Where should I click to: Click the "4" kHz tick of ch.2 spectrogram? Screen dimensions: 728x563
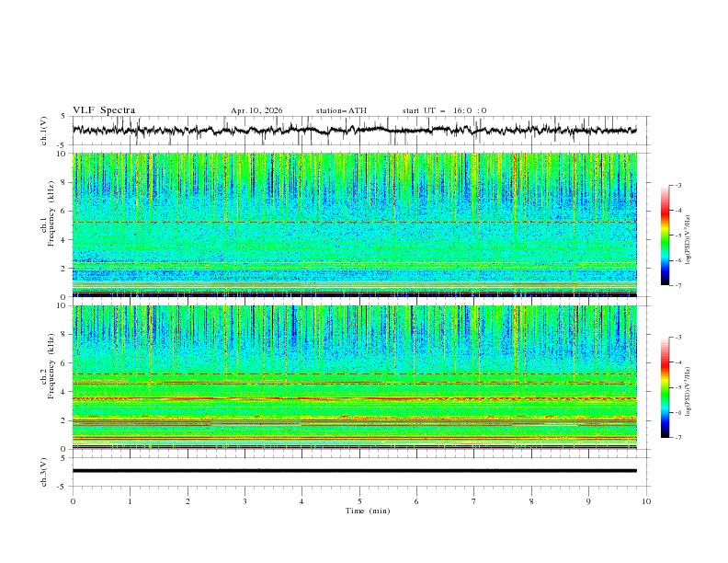(x=64, y=392)
